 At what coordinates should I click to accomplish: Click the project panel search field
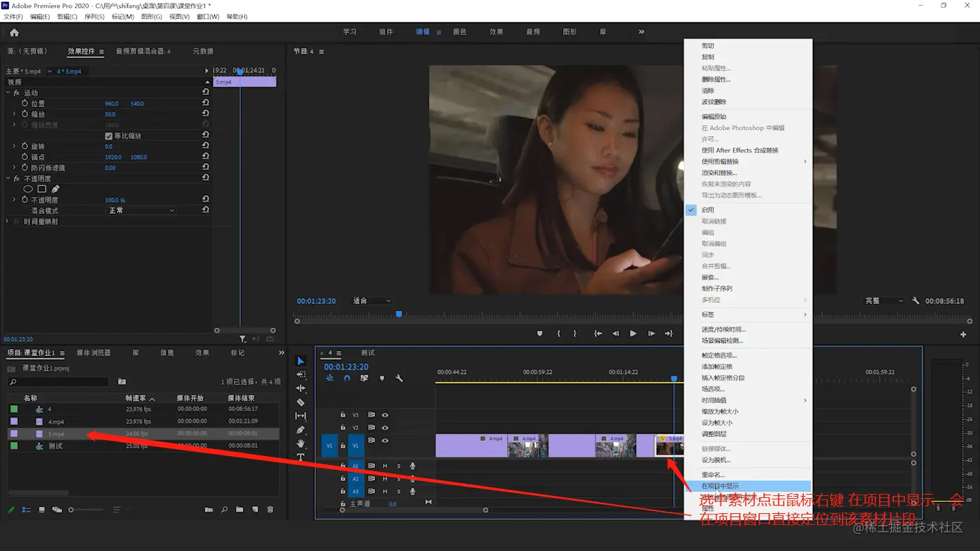click(x=58, y=382)
